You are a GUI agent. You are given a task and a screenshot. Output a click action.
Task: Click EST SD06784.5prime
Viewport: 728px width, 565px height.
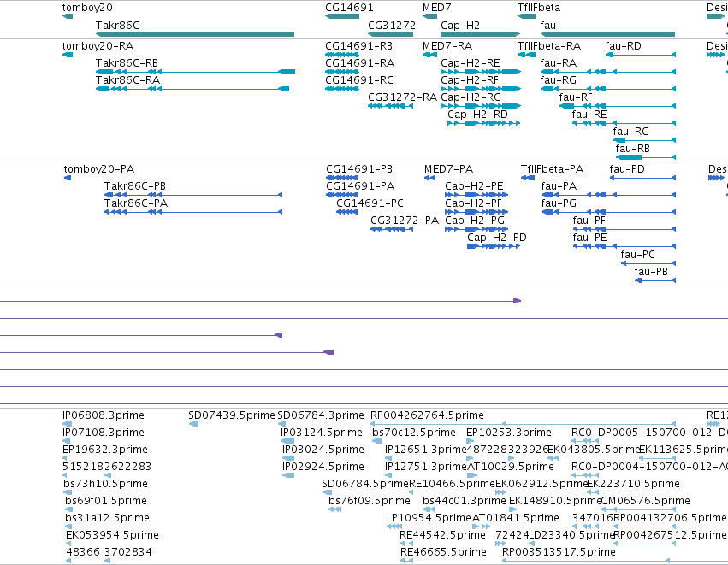(x=328, y=492)
